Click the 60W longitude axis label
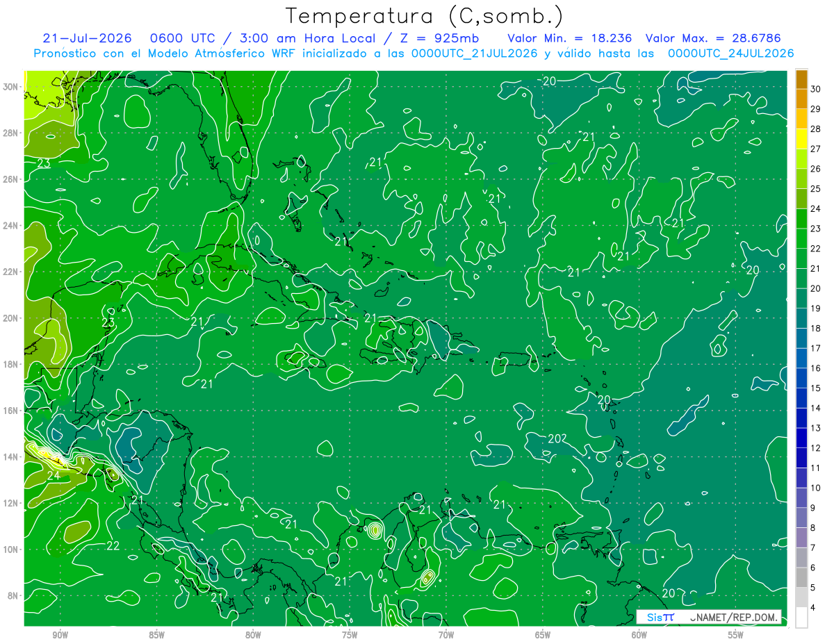834x644 pixels. pyautogui.click(x=639, y=635)
